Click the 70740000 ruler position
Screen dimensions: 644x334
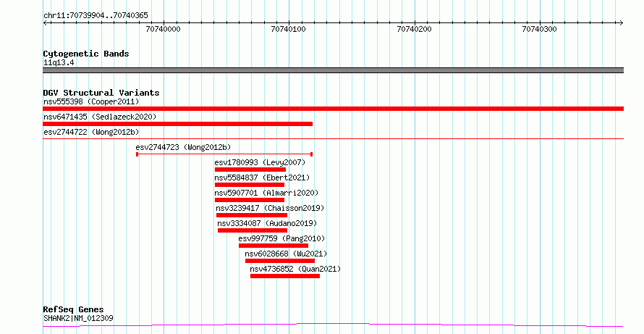click(163, 29)
